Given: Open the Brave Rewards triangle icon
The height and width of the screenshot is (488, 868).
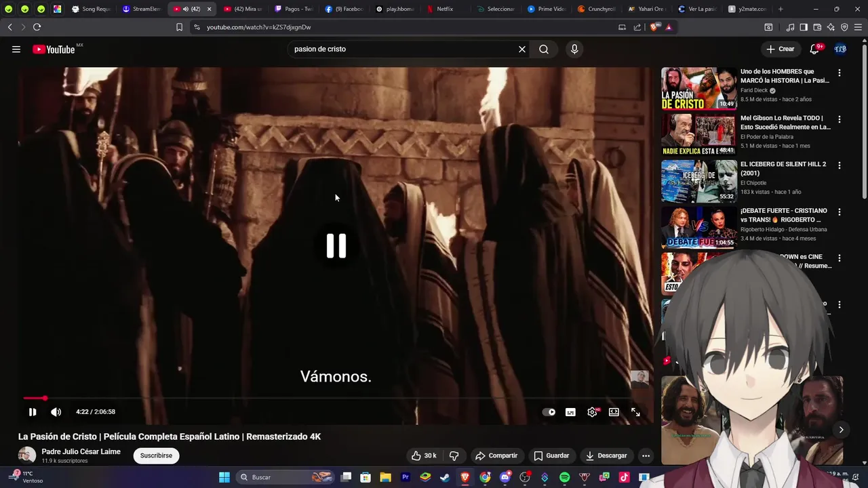Looking at the screenshot, I should [x=669, y=27].
